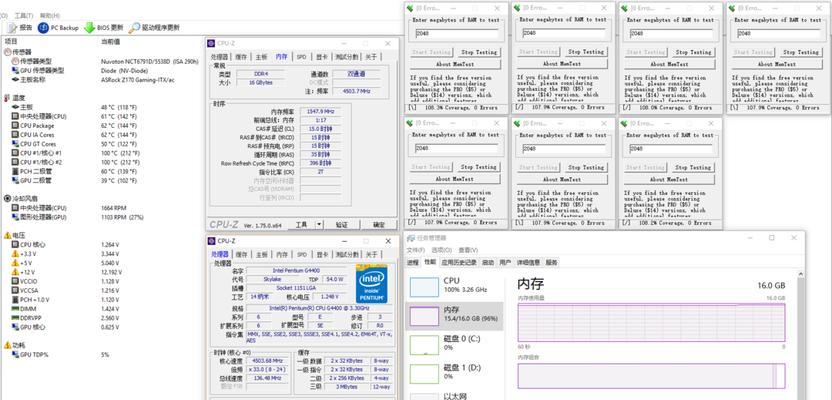Switch to 处理器 tab in memory CPU-Z window
The width and height of the screenshot is (832, 400).
[x=219, y=57]
